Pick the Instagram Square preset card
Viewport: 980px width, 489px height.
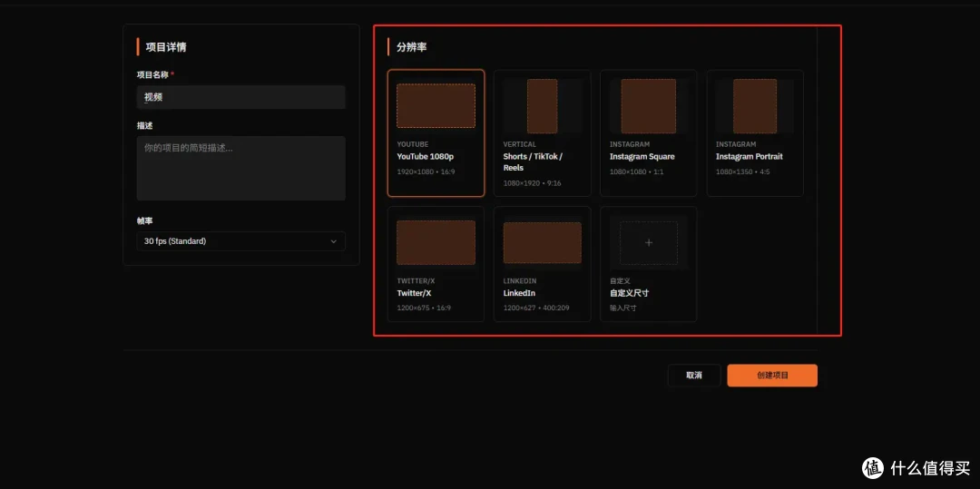tap(648, 133)
